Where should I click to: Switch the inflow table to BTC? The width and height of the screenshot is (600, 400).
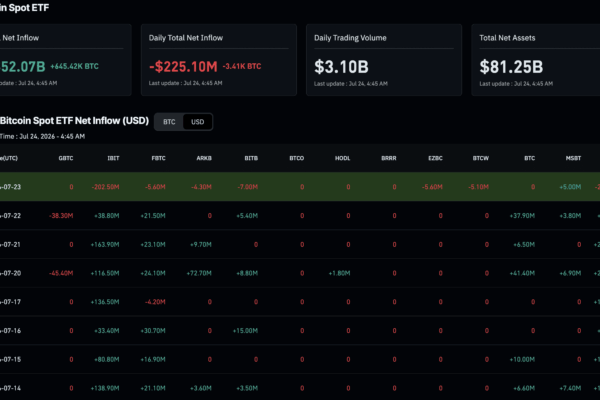click(169, 122)
